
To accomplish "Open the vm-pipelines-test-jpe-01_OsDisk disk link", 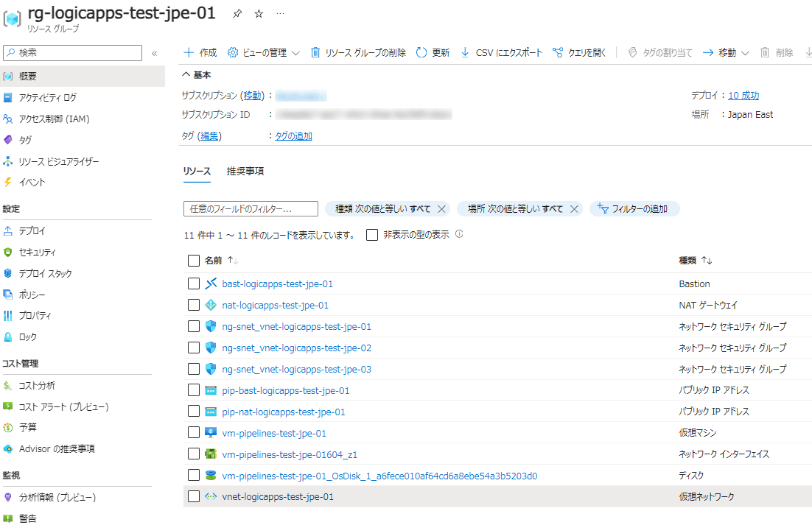I will [379, 476].
